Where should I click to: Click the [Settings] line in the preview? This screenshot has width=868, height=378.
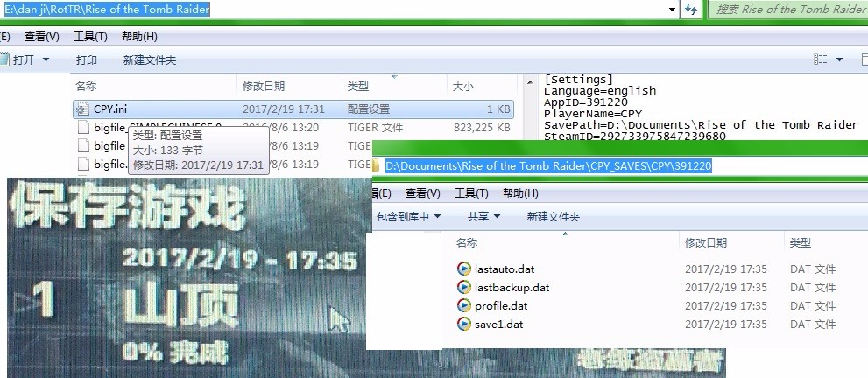click(578, 79)
